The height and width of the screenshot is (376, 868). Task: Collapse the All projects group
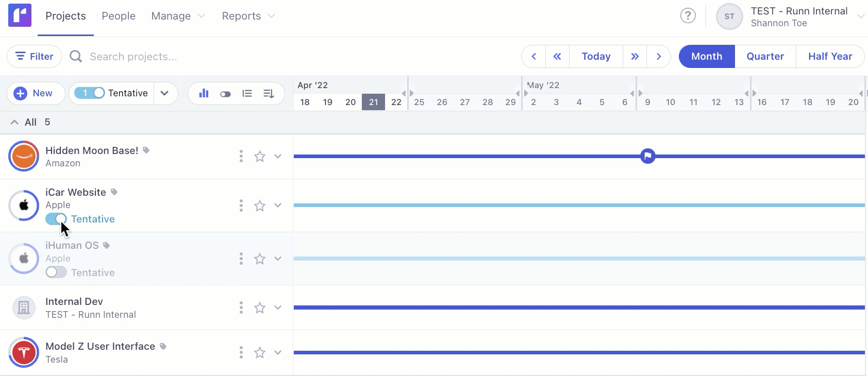(14, 123)
